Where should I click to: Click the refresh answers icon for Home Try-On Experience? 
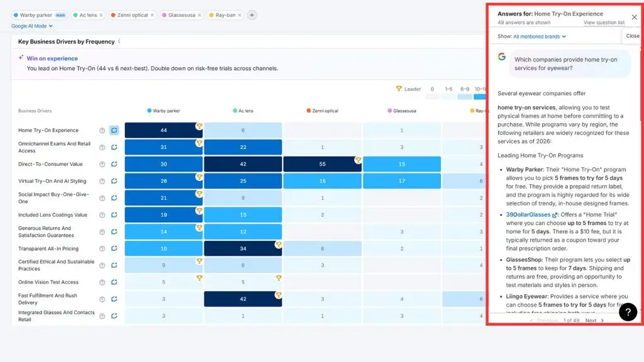[114, 130]
